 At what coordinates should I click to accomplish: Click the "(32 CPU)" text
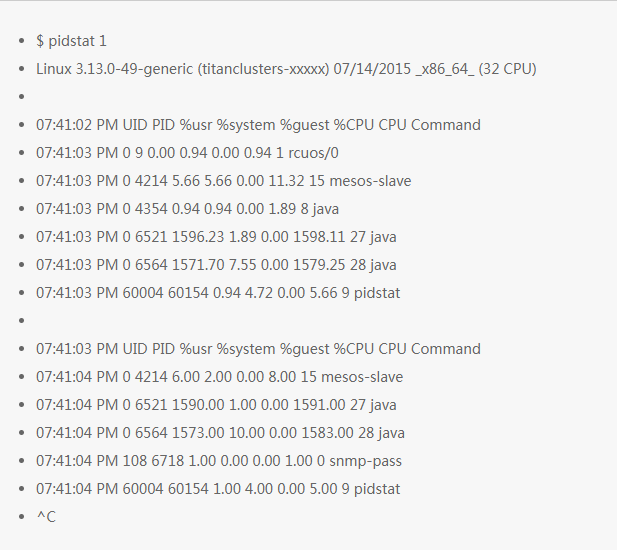[507, 69]
